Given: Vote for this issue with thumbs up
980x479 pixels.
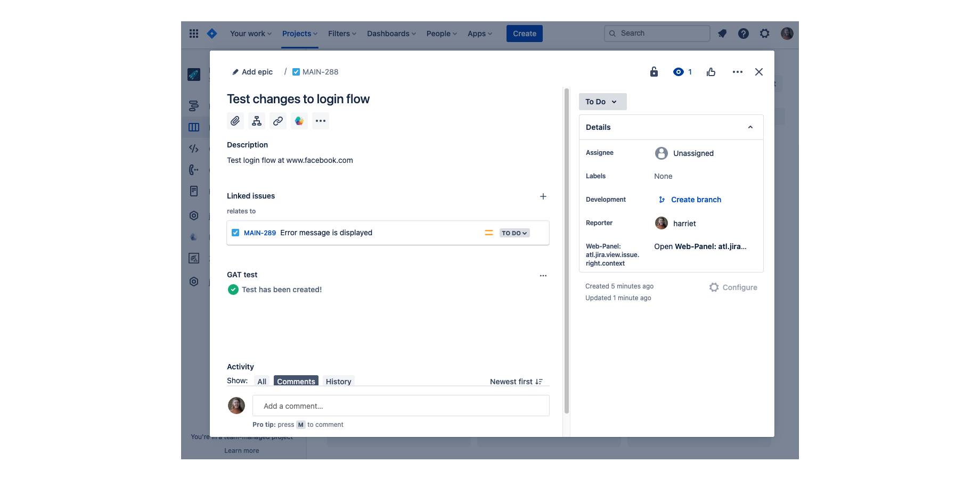Looking at the screenshot, I should [x=711, y=72].
